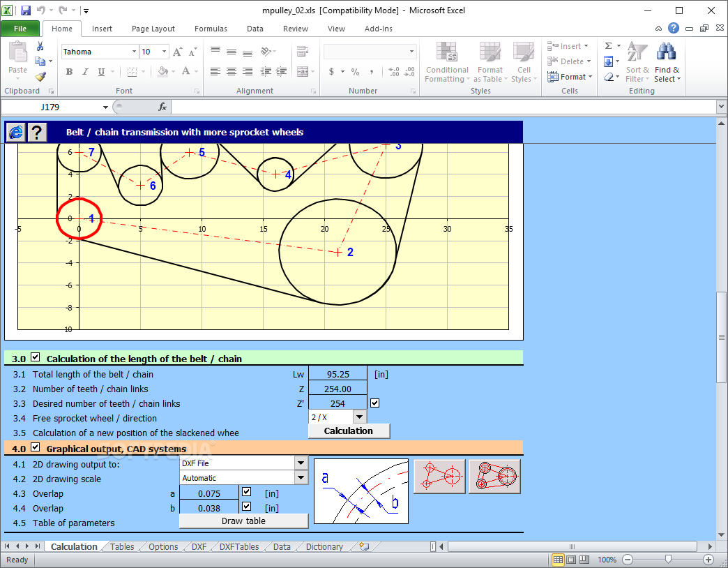Click the Decrease Decimal icon
728x568 pixels.
tap(409, 71)
